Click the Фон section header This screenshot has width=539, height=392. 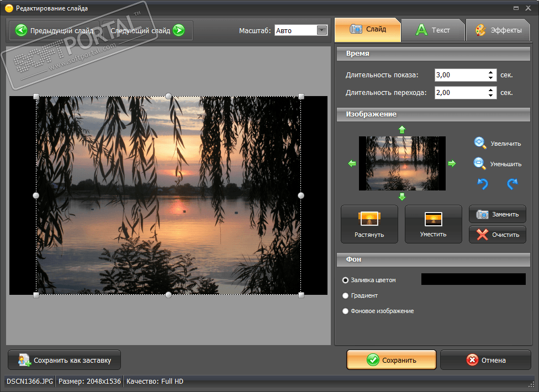pyautogui.click(x=433, y=259)
